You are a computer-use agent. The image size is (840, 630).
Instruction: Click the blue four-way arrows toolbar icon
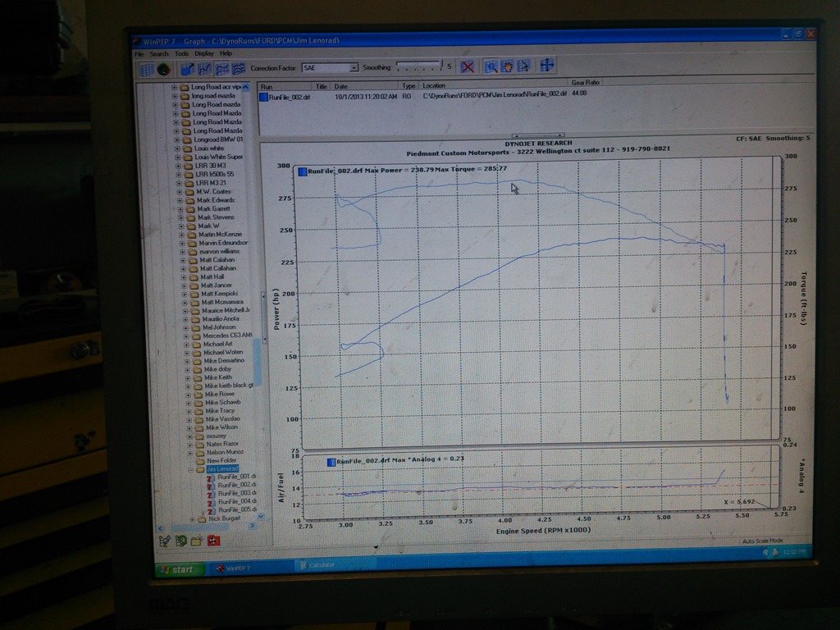point(547,66)
